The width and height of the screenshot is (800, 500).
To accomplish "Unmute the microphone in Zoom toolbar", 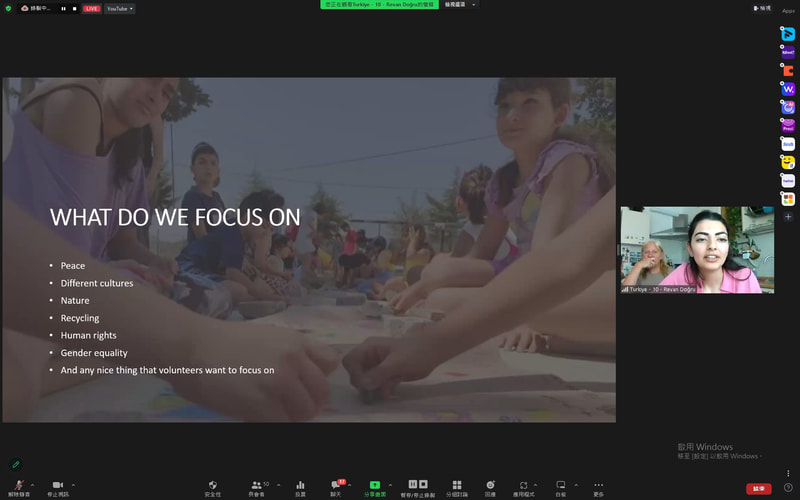I will 19,487.
